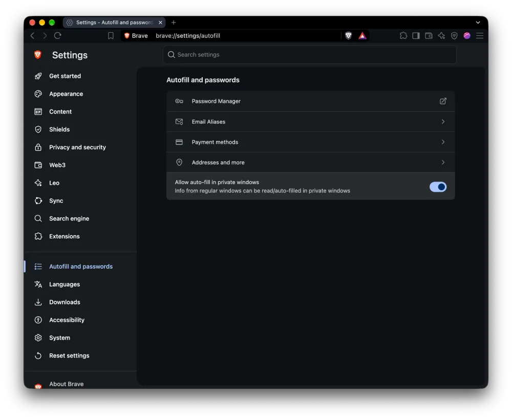512x420 pixels.
Task: Open Leo settings section
Action: (54, 183)
